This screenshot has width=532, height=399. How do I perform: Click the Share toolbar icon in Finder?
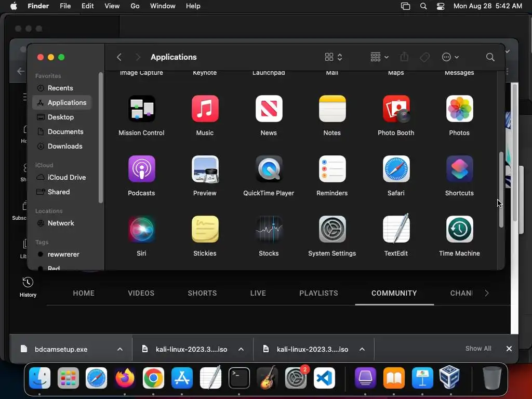click(x=404, y=57)
